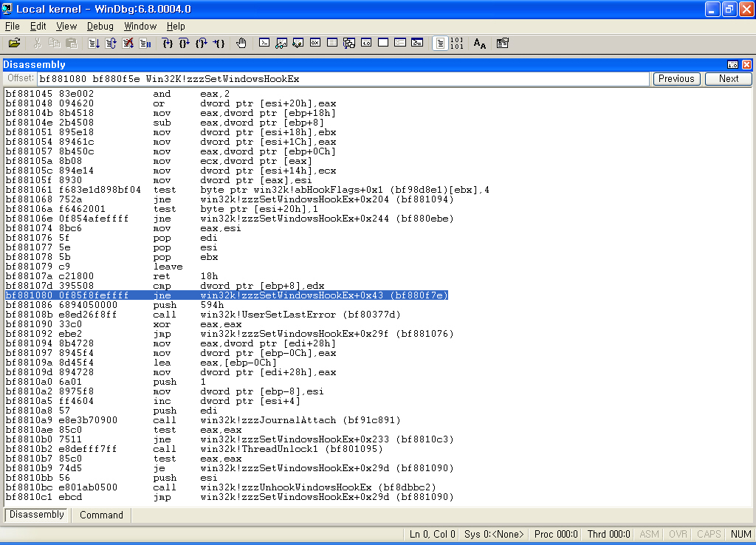The width and height of the screenshot is (756, 545).
Task: Switch to the Command tab
Action: point(101,515)
